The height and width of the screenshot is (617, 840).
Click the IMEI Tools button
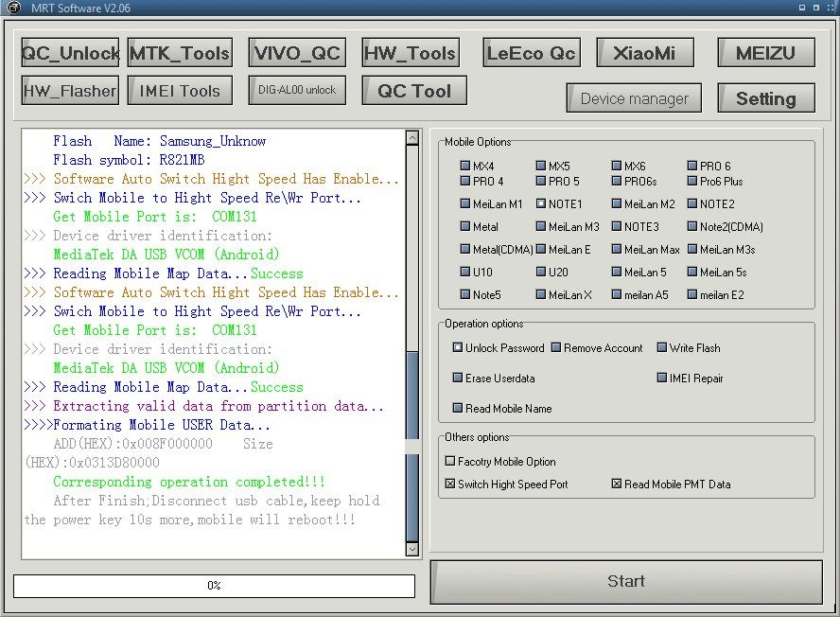tap(180, 91)
